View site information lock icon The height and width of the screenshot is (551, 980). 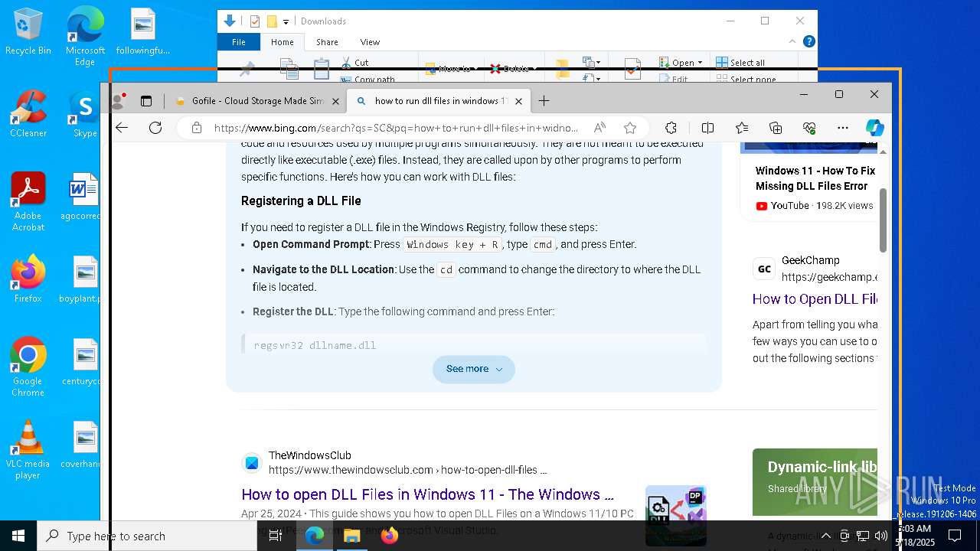[x=197, y=128]
